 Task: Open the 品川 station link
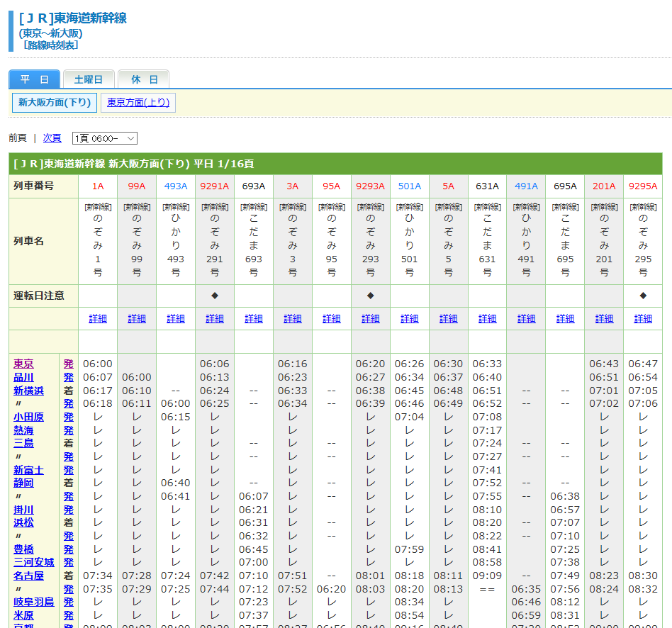[x=23, y=377]
